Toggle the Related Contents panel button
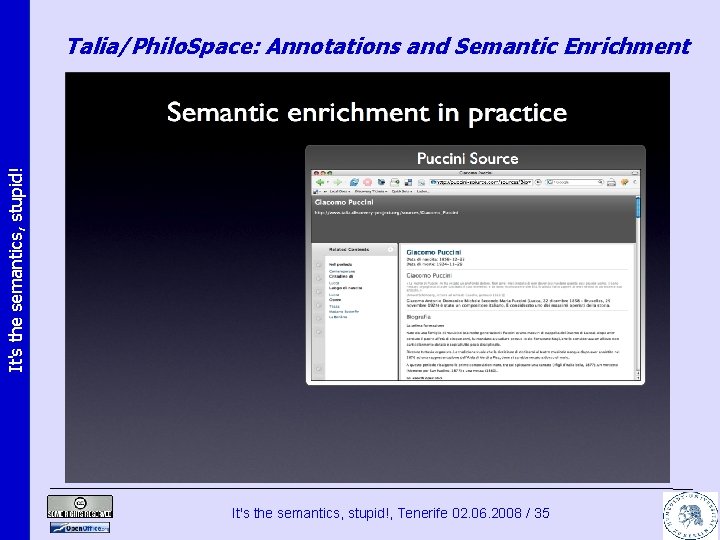Image resolution: width=720 pixels, height=540 pixels. (390, 249)
